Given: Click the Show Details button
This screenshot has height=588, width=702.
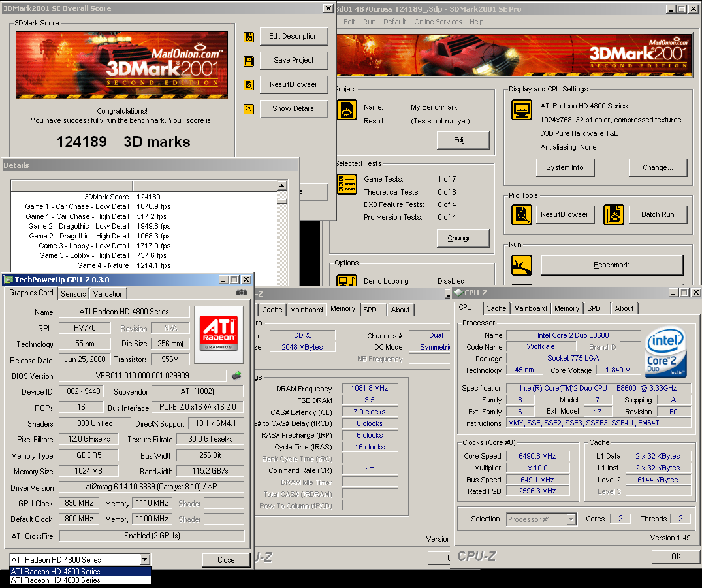Looking at the screenshot, I should point(294,109).
